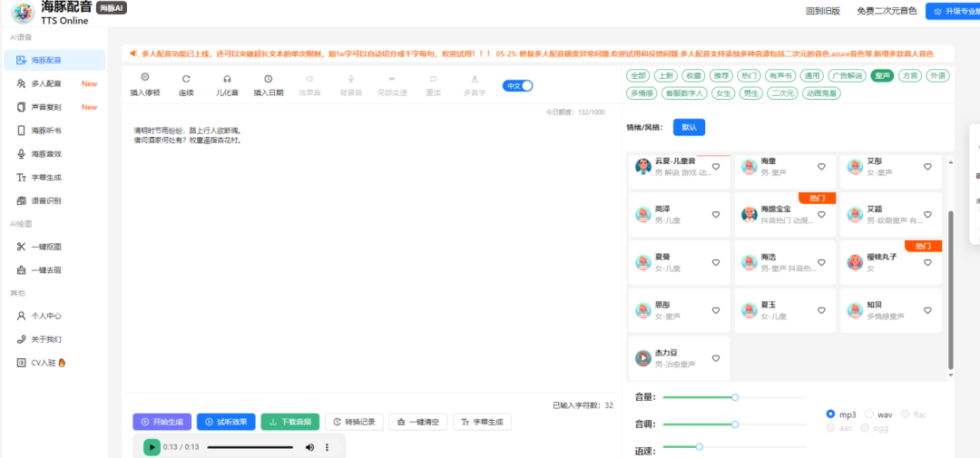Screen dimensions: 980x458
Task: Click the 连续 toolbar icon
Action: click(x=186, y=79)
